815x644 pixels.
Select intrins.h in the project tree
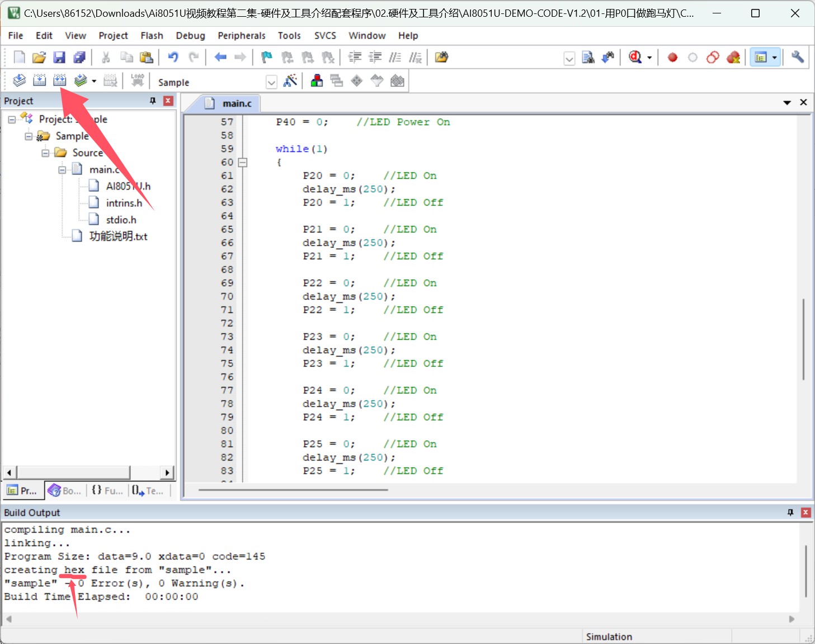124,203
